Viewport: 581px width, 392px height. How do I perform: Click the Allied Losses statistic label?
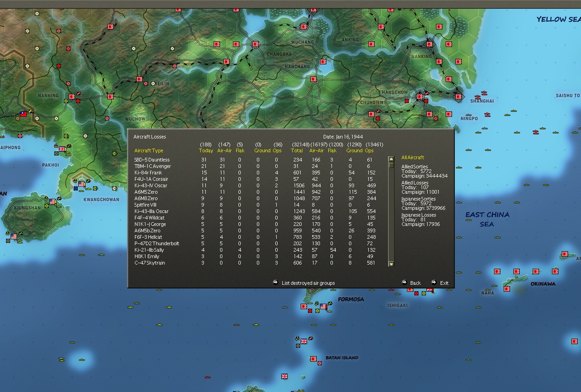click(x=415, y=183)
